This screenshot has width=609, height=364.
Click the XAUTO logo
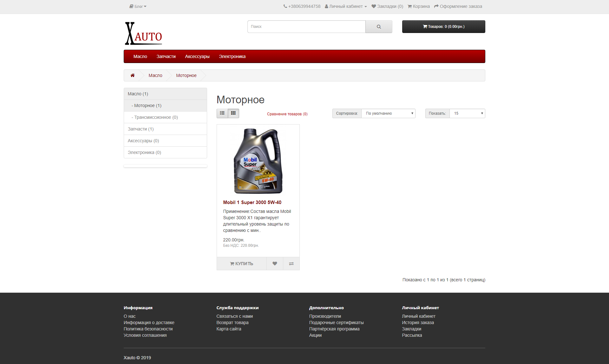coord(143,34)
